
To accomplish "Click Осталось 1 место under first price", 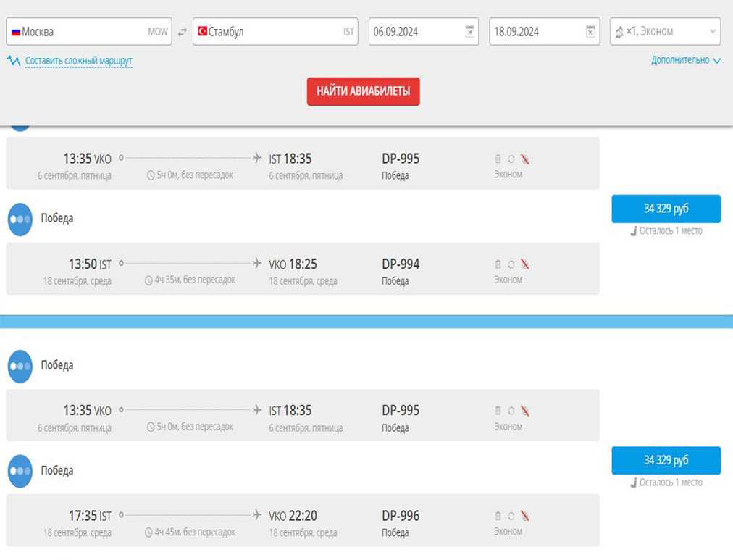I will coord(666,230).
